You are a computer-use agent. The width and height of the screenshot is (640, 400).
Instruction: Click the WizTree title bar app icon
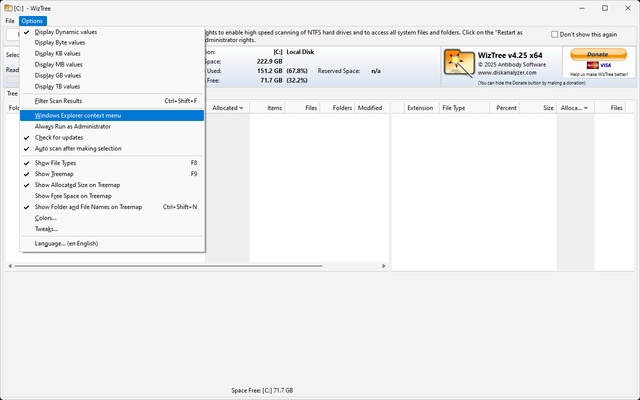tap(8, 8)
